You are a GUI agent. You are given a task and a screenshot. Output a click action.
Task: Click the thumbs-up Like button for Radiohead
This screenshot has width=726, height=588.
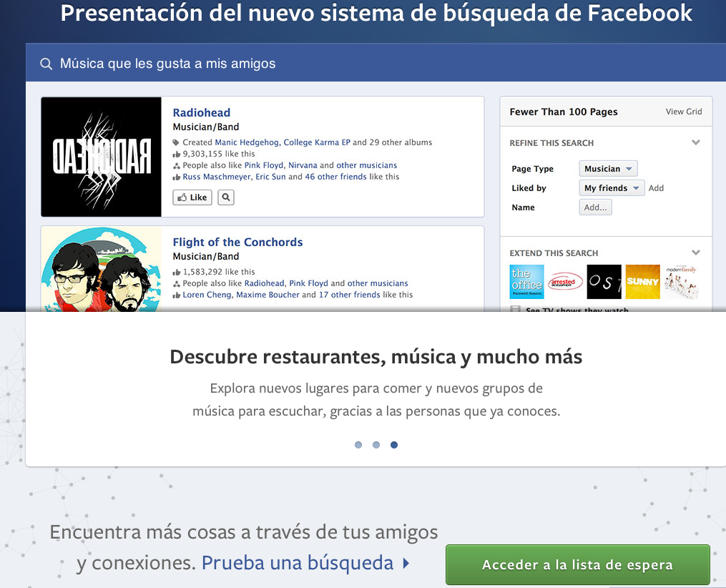(x=192, y=197)
